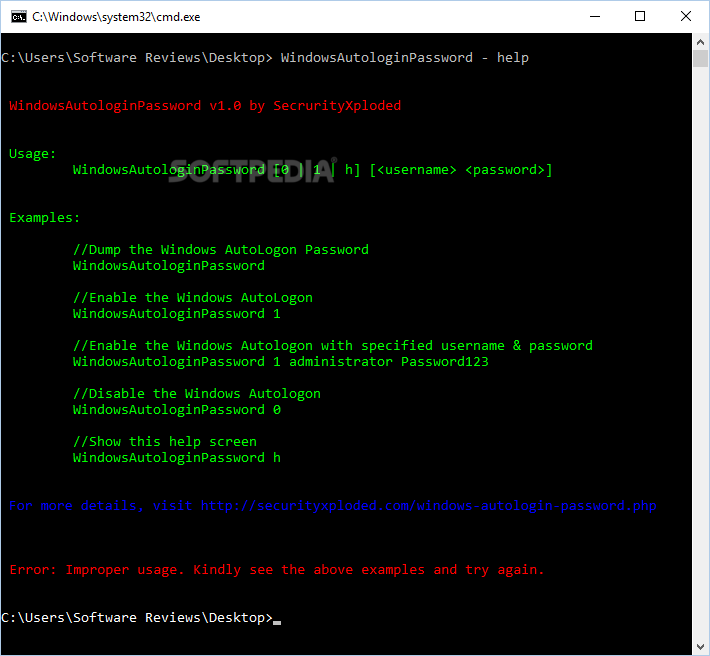Click the typed command 'WindowsAutologinPassword - help'
This screenshot has width=710, height=656.
click(x=404, y=58)
